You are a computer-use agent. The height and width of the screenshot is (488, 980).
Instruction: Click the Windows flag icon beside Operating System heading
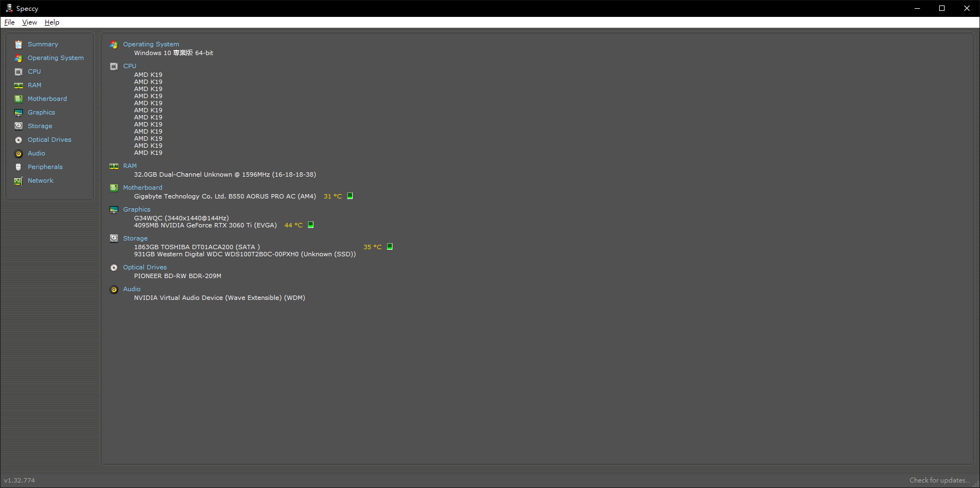(x=114, y=45)
